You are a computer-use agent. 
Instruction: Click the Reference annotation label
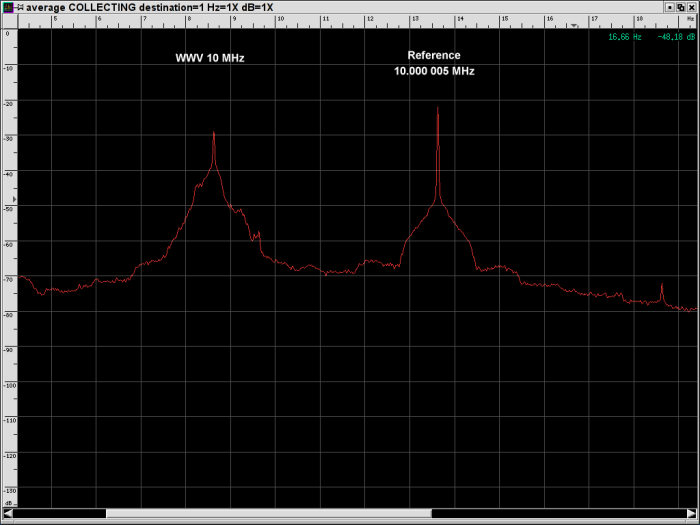click(434, 55)
